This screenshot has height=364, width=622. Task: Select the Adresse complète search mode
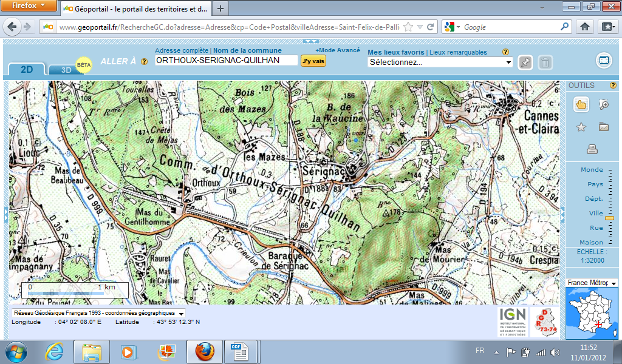[181, 50]
